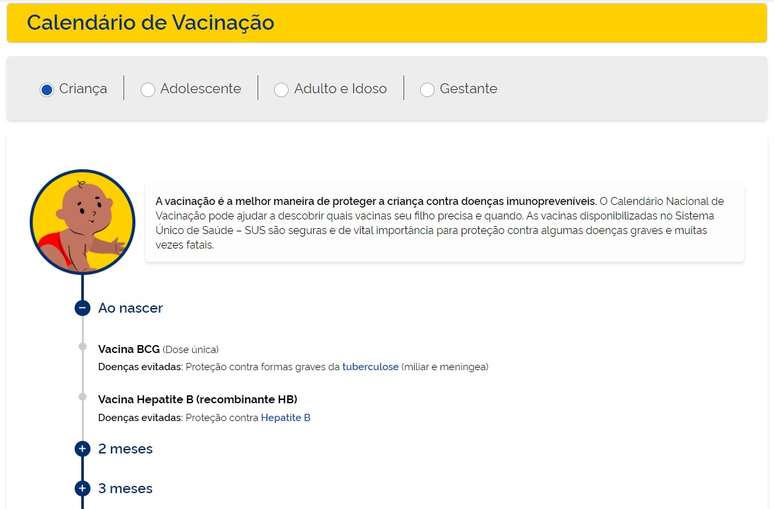
Task: Click the minus icon beside Ao nascer
Action: point(82,308)
